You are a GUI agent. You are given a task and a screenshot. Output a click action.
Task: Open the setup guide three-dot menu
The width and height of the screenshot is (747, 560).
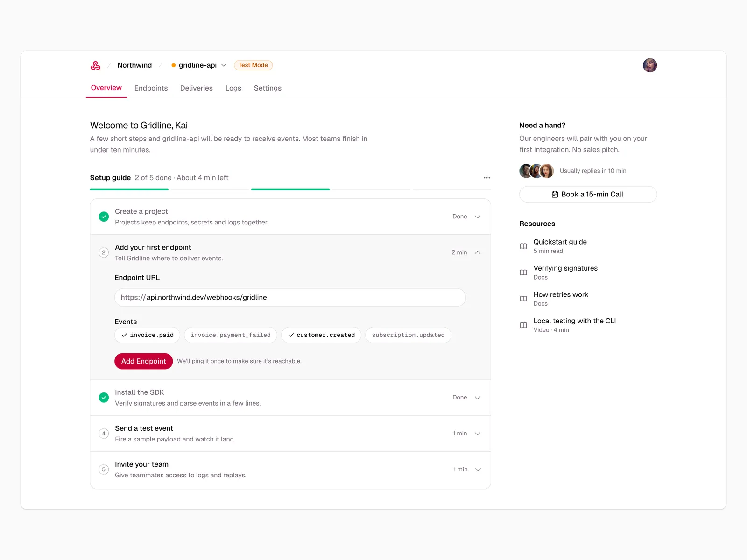tap(486, 178)
